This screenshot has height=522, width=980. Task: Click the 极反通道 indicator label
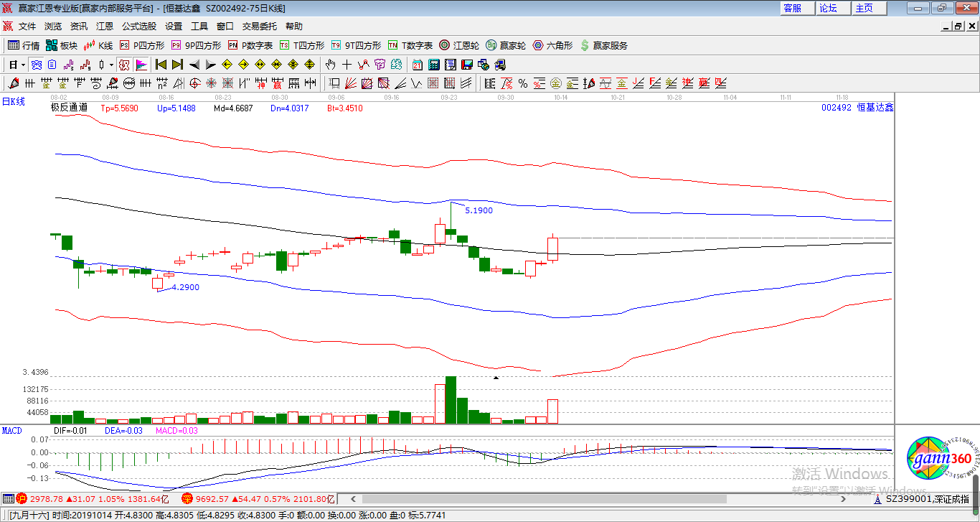pos(69,108)
